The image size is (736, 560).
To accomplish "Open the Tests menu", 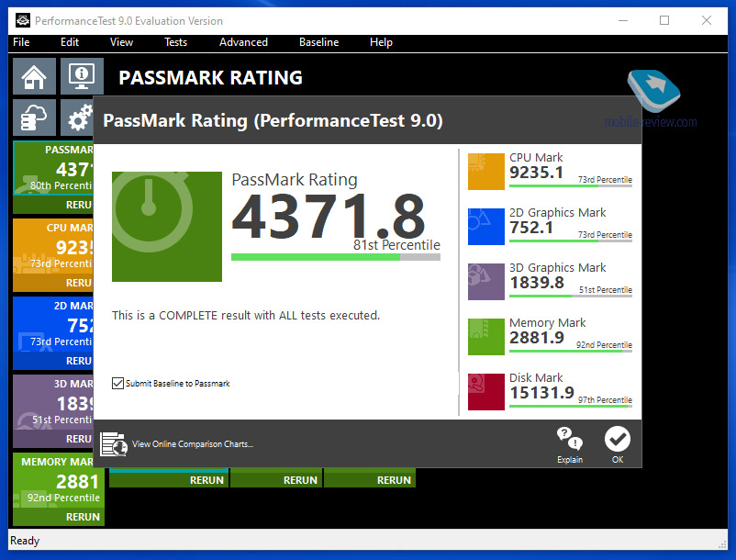I will (x=175, y=42).
